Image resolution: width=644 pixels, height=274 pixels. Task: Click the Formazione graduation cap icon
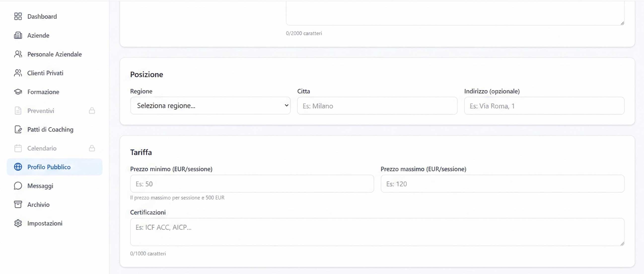tap(18, 92)
